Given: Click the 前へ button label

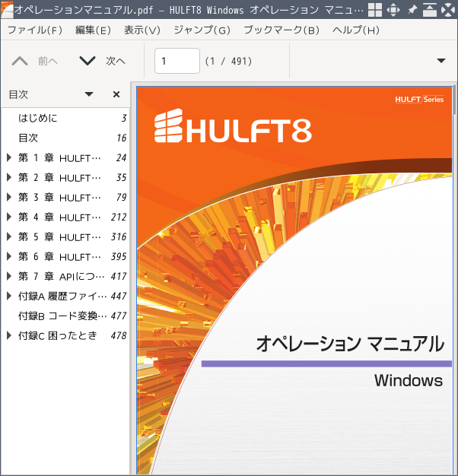Looking at the screenshot, I should [48, 61].
